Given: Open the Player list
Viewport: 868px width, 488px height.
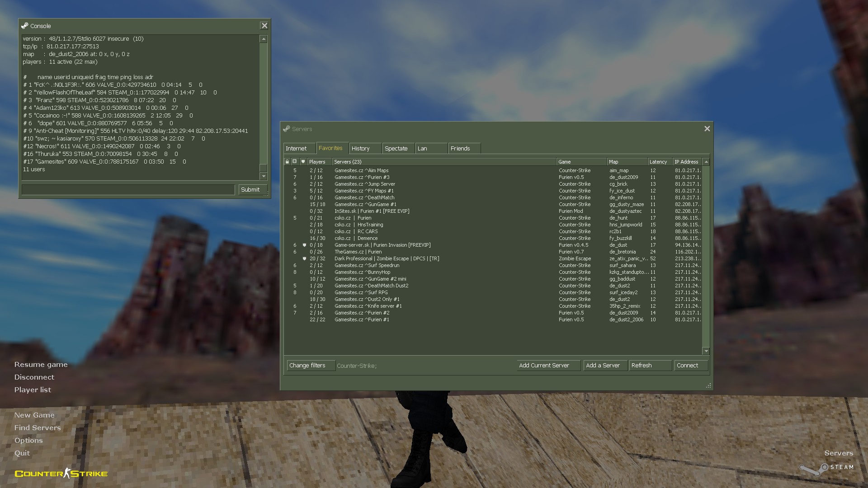Looking at the screenshot, I should (x=33, y=389).
